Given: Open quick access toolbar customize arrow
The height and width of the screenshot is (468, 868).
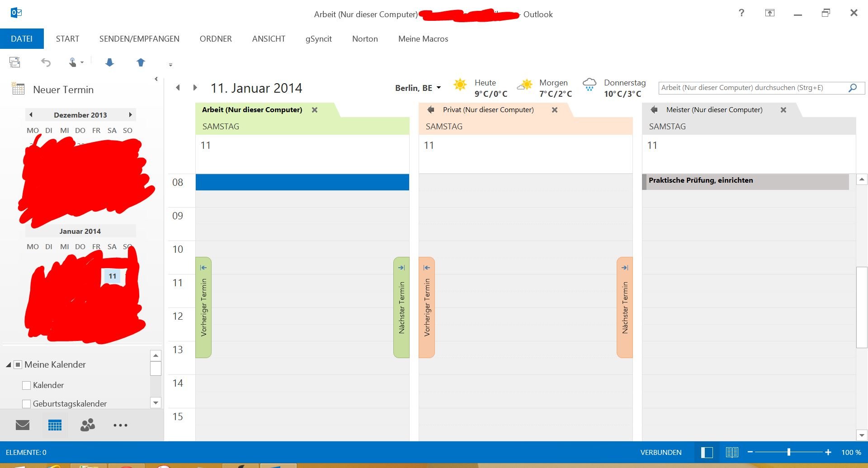Looking at the screenshot, I should click(170, 65).
